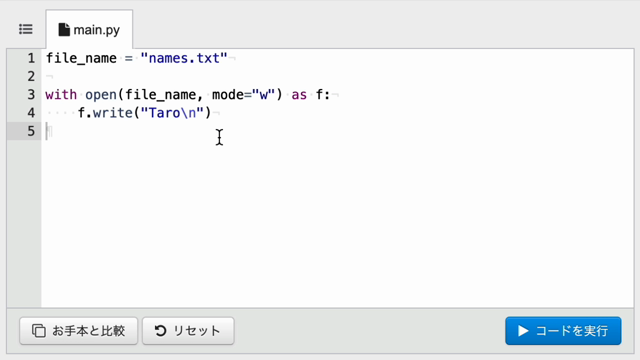
Task: Click the play triangle icon
Action: (x=523, y=331)
